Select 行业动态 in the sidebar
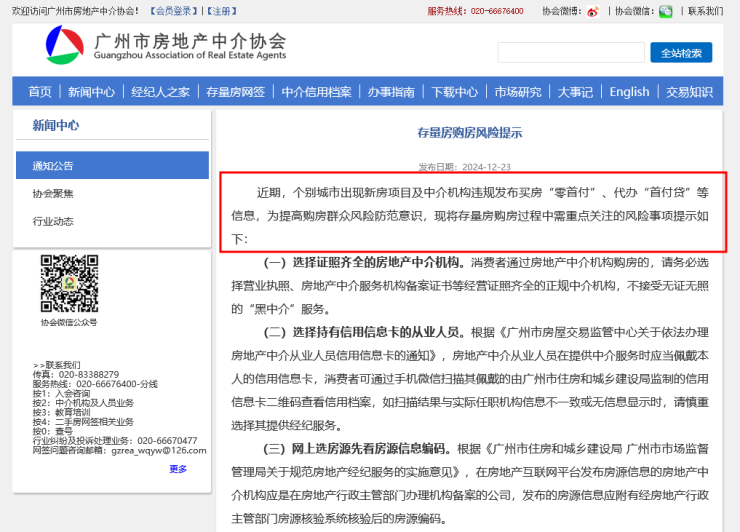Screen dimensions: 740x532 pos(53,221)
